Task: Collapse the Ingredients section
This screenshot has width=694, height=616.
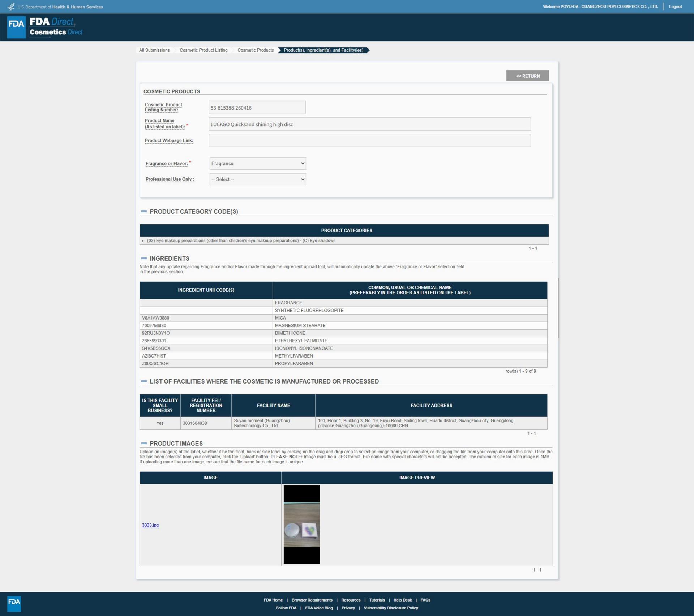Action: point(144,258)
